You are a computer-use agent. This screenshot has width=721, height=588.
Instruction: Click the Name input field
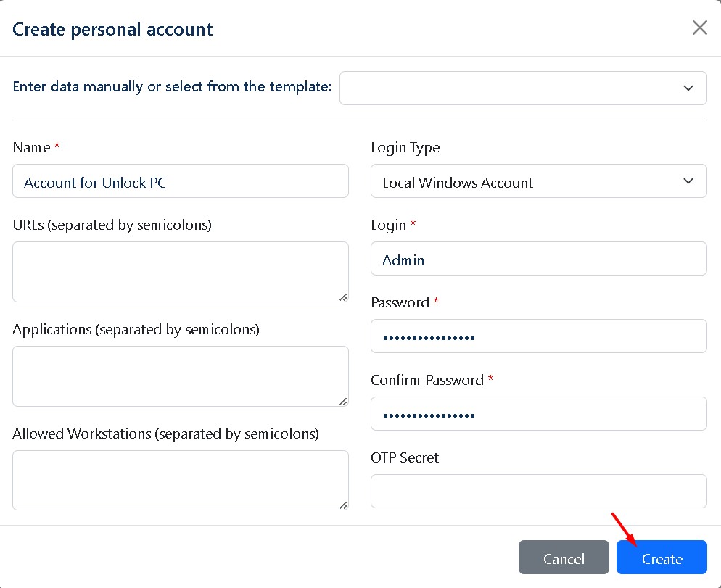click(x=181, y=181)
